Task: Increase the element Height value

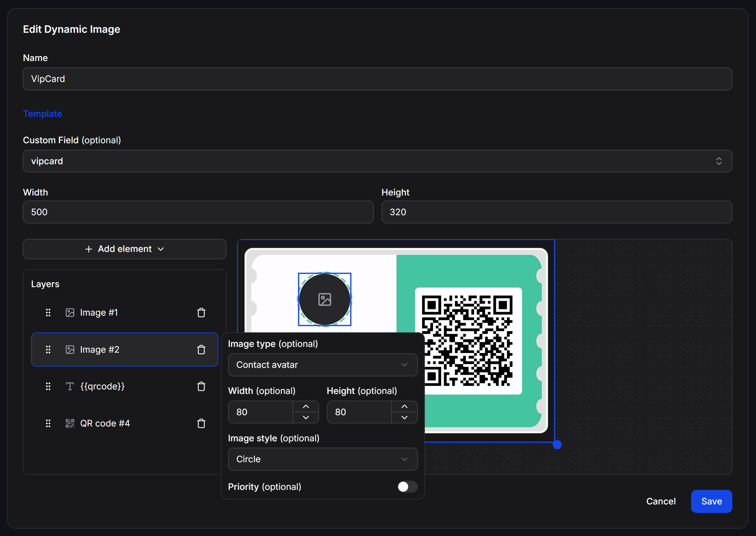Action: pos(405,407)
